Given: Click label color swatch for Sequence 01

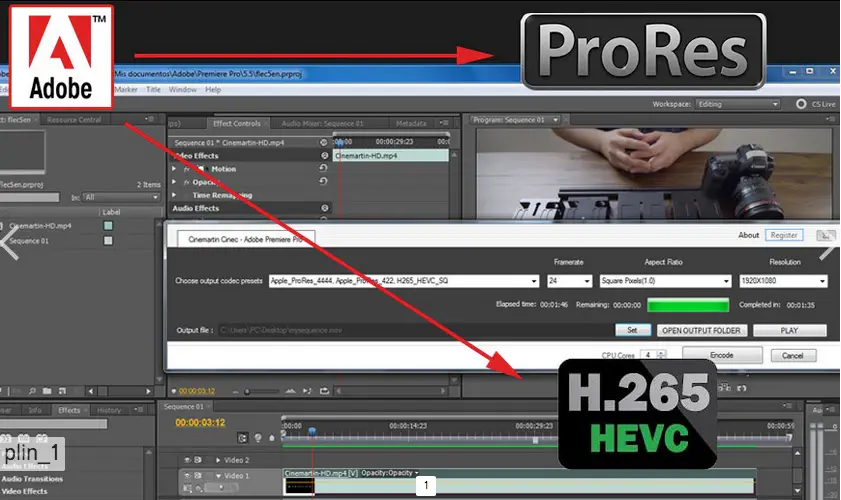Looking at the screenshot, I should 108,241.
